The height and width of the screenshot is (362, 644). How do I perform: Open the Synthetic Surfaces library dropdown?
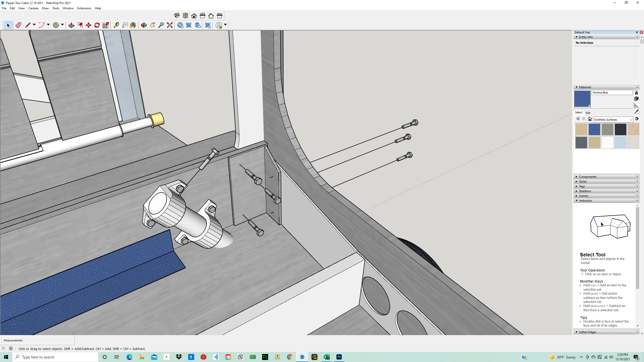[x=631, y=120]
